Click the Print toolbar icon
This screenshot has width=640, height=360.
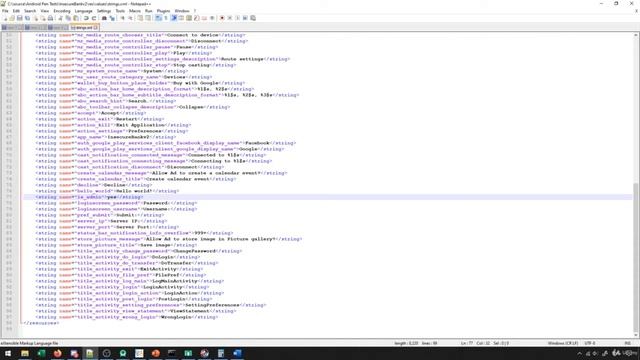(x=50, y=18)
